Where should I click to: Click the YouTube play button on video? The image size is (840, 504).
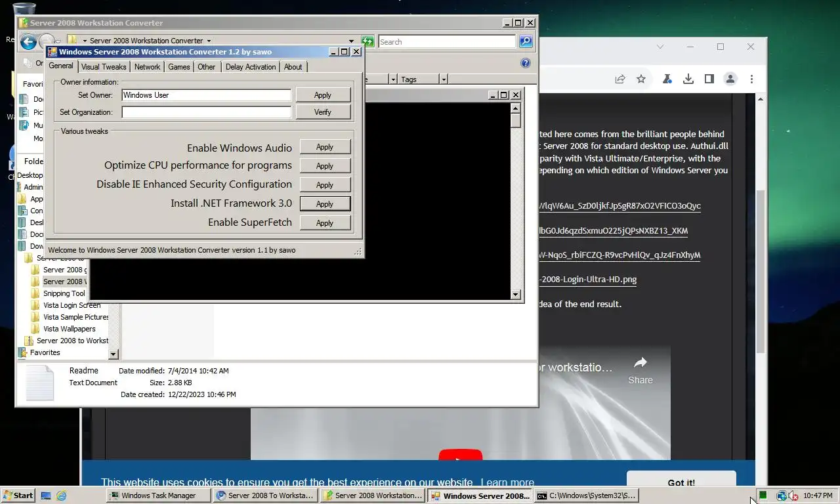click(460, 455)
